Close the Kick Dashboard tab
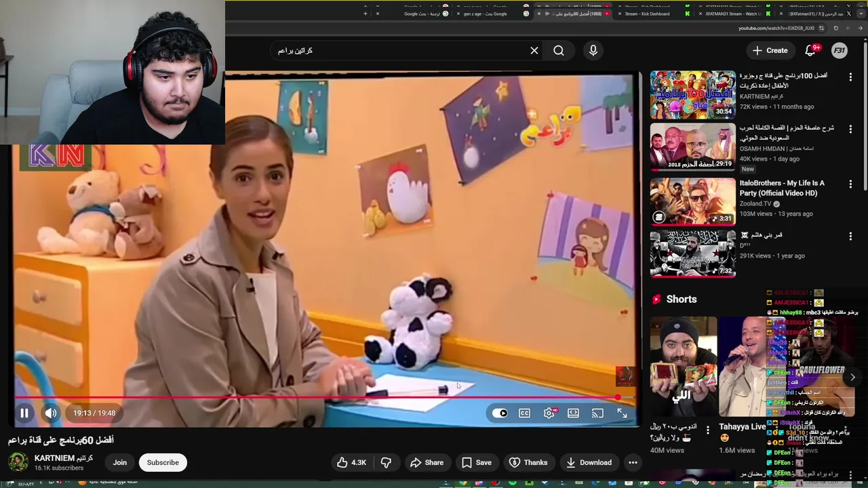 tap(619, 14)
